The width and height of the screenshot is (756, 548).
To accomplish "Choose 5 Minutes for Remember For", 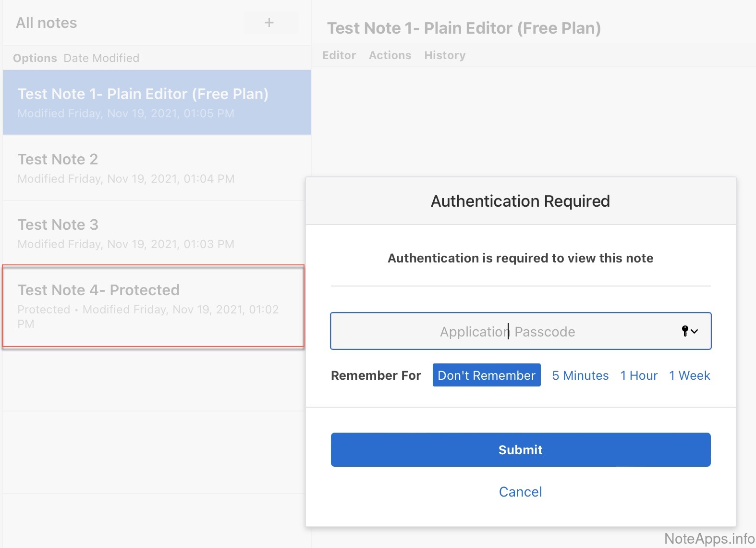I will (x=580, y=375).
